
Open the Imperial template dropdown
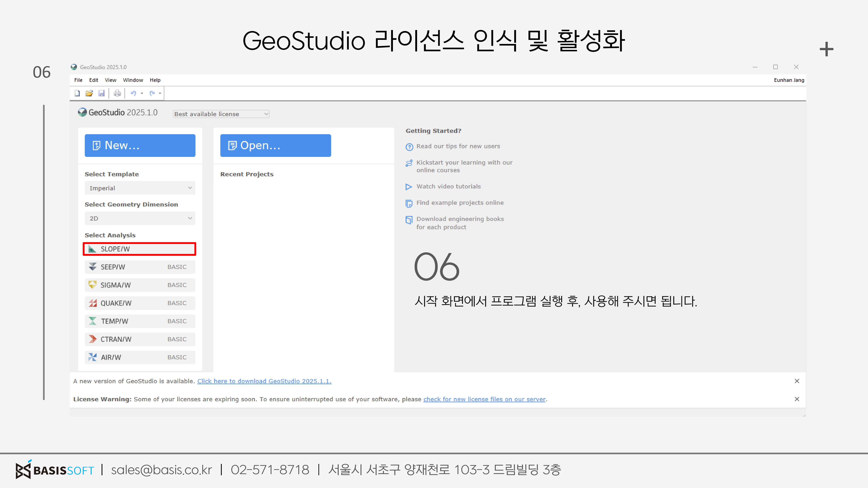pos(140,188)
